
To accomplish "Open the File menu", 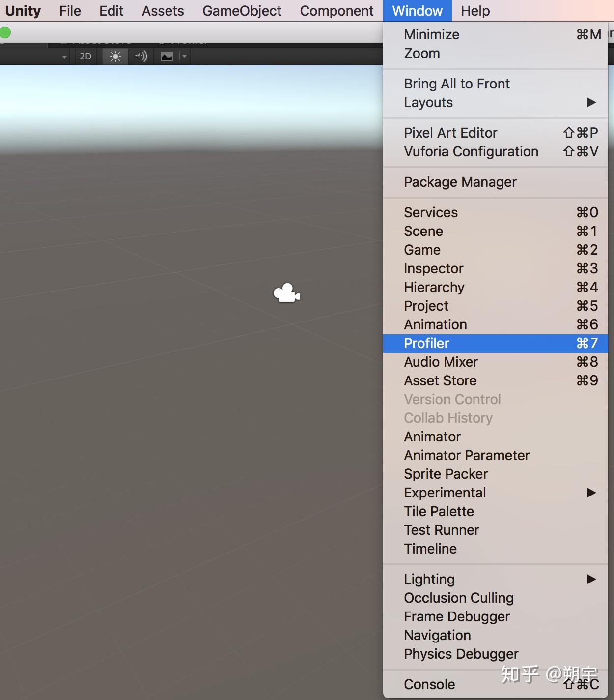I will pos(70,11).
